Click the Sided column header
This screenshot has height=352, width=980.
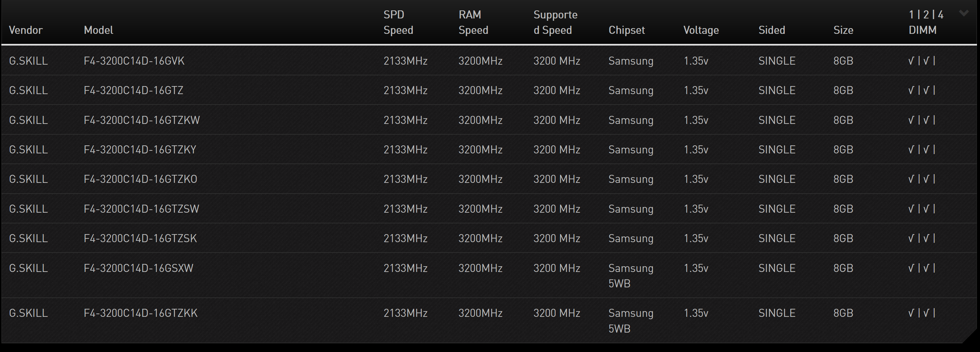(x=772, y=30)
